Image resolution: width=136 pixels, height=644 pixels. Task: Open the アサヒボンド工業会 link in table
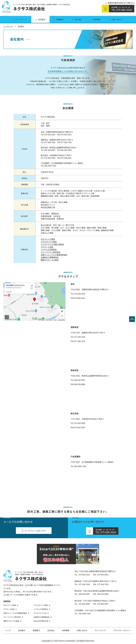pos(49,242)
